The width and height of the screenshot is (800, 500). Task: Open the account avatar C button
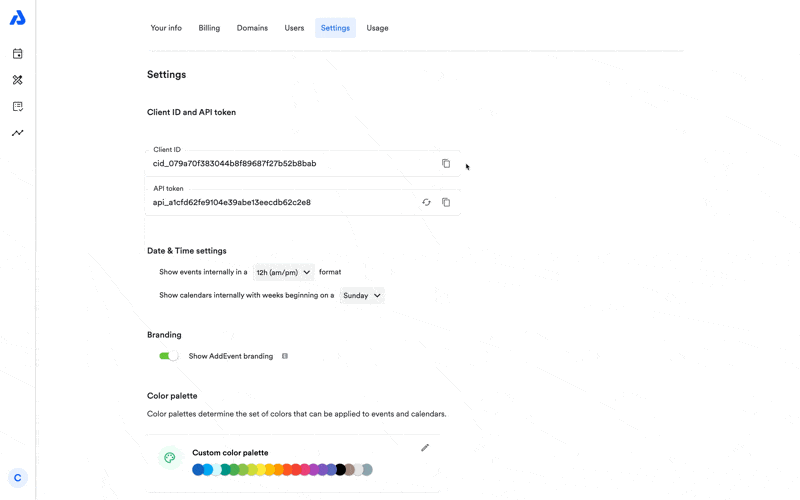(x=18, y=478)
